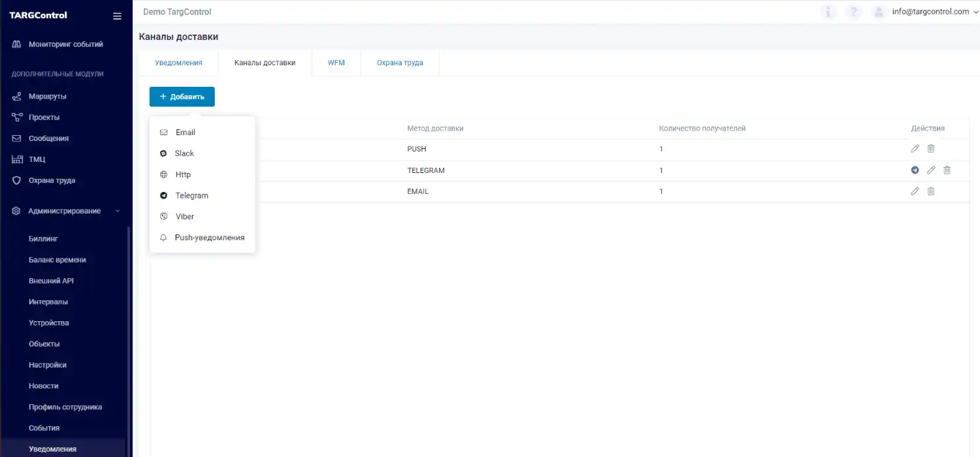Screen dimensions: 980x457
Task: Open the WFM tab
Action: click(336, 63)
